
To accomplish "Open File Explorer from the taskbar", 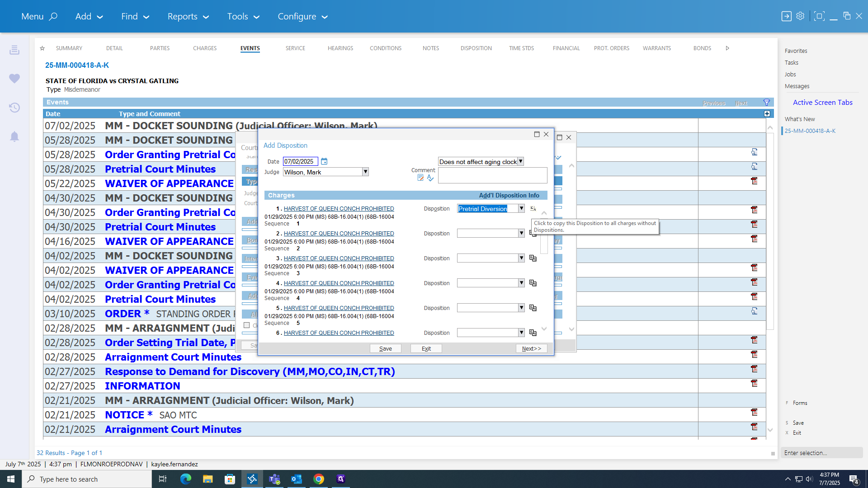I will click(208, 479).
